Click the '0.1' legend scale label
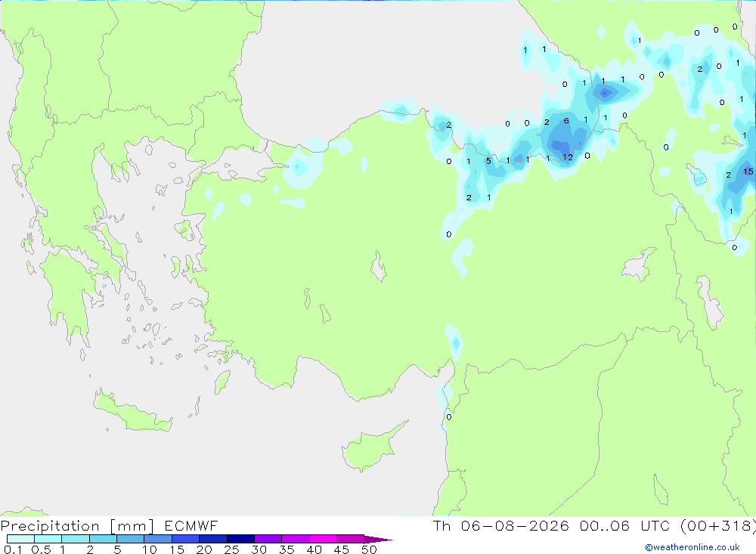 [13, 549]
